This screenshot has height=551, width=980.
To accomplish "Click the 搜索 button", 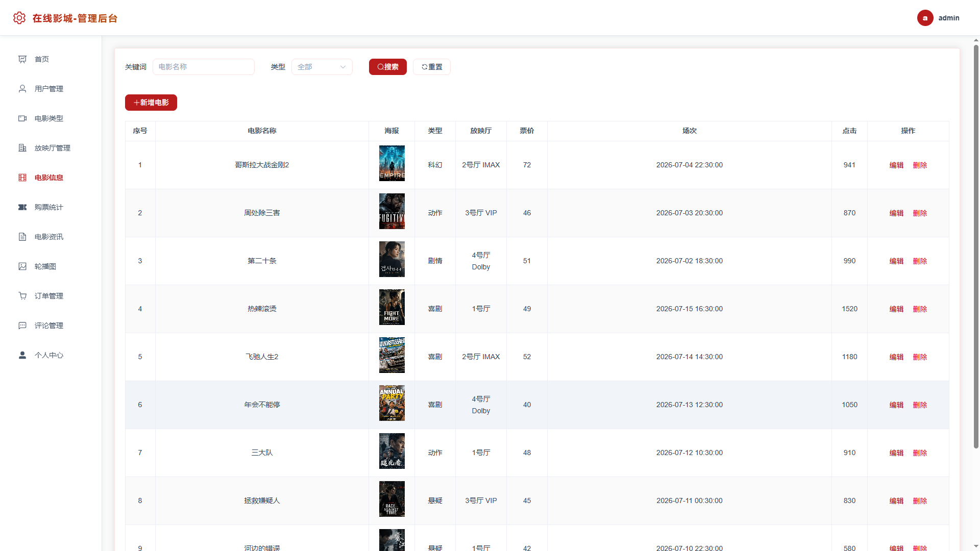I will coord(388,67).
